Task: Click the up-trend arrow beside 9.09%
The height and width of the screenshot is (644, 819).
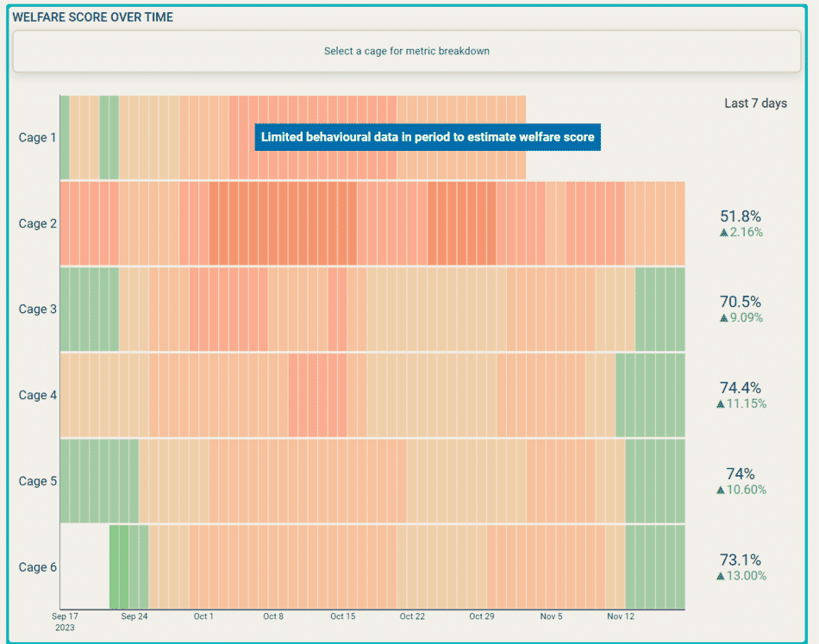Action: click(x=724, y=318)
